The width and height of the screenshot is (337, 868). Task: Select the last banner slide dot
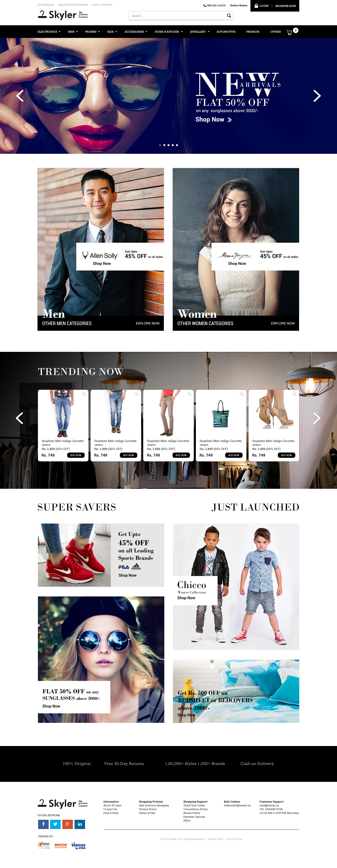177,145
